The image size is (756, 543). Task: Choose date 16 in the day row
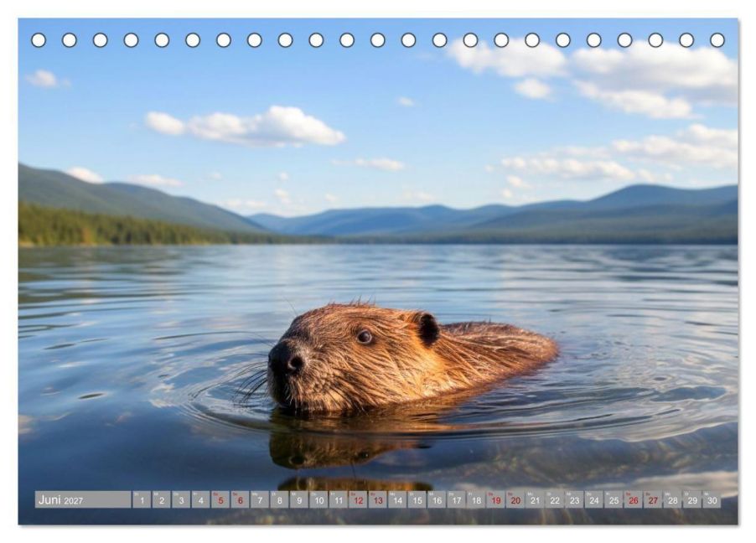(x=437, y=499)
